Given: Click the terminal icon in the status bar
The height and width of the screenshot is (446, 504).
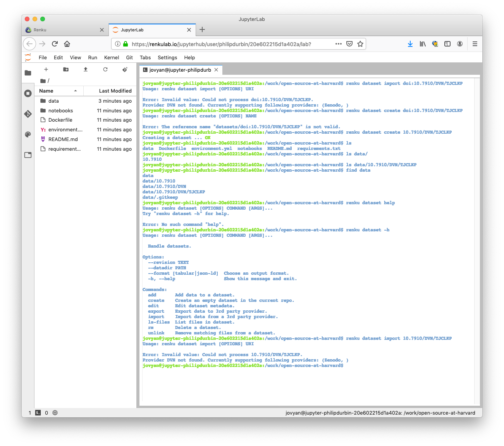Looking at the screenshot, I should pyautogui.click(x=38, y=413).
